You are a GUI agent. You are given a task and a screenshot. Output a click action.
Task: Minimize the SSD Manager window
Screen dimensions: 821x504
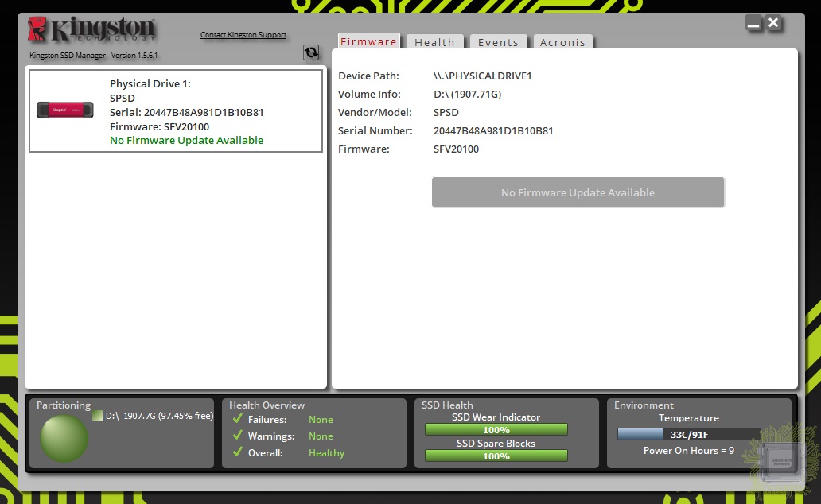coord(754,24)
